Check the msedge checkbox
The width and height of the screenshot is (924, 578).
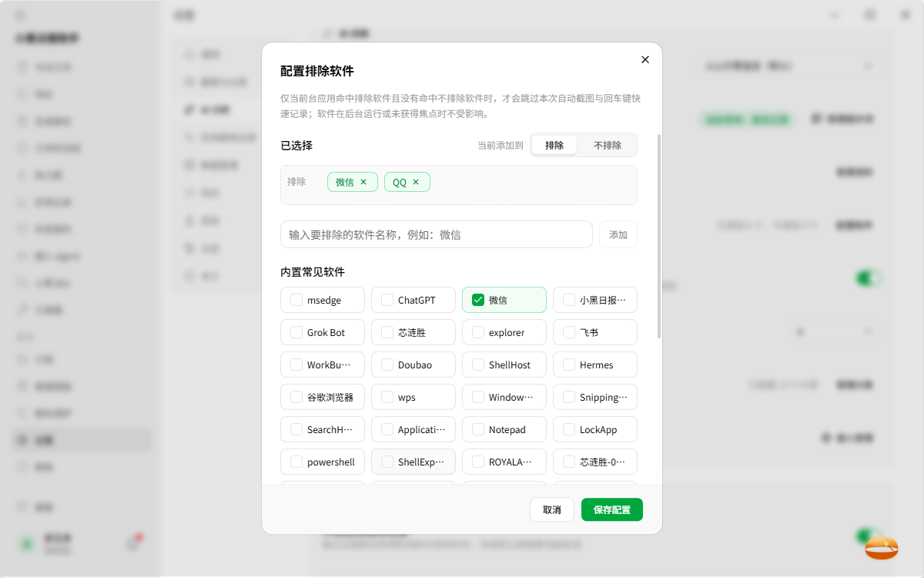pos(296,300)
